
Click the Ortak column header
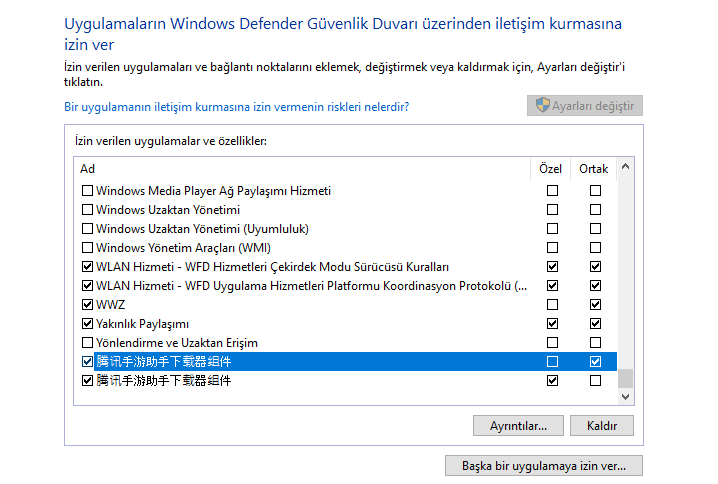[593, 169]
